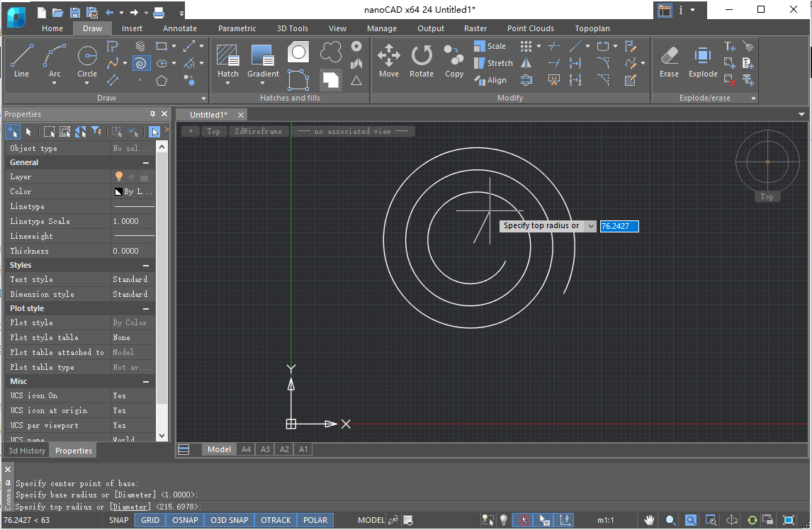
Task: Toggle O3D SNAP in status bar
Action: click(230, 520)
